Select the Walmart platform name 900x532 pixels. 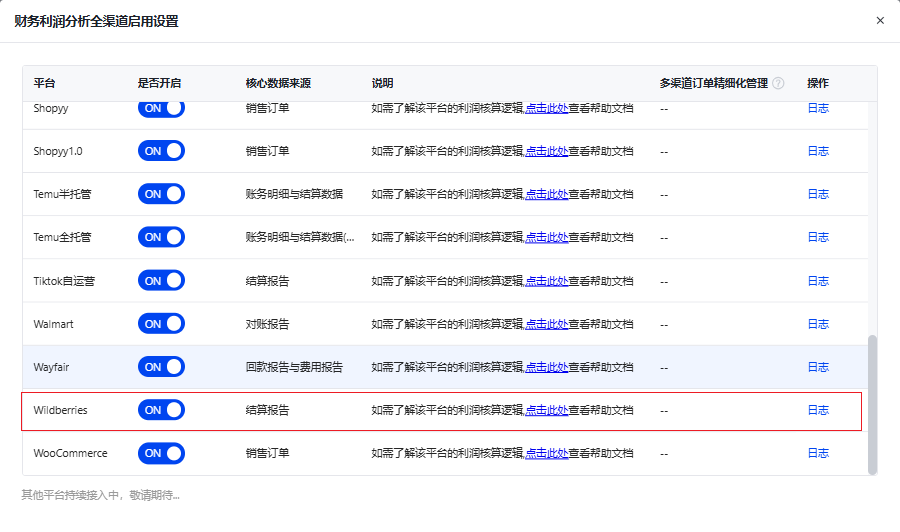(53, 324)
